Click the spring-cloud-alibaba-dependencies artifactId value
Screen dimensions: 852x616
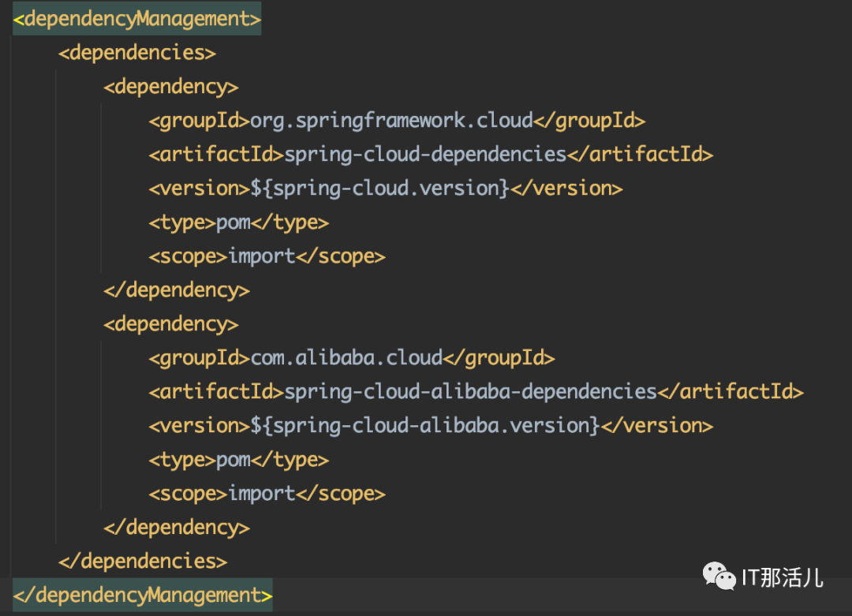point(470,392)
